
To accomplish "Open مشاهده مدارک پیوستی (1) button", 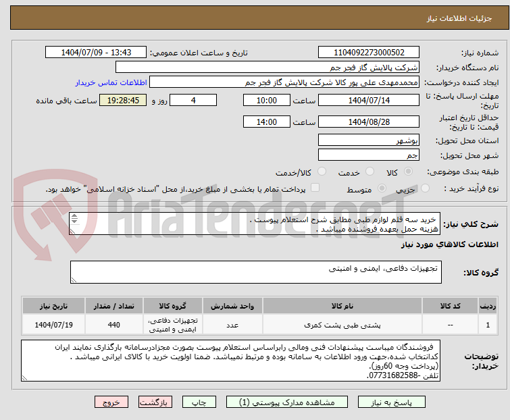I will click(287, 402).
